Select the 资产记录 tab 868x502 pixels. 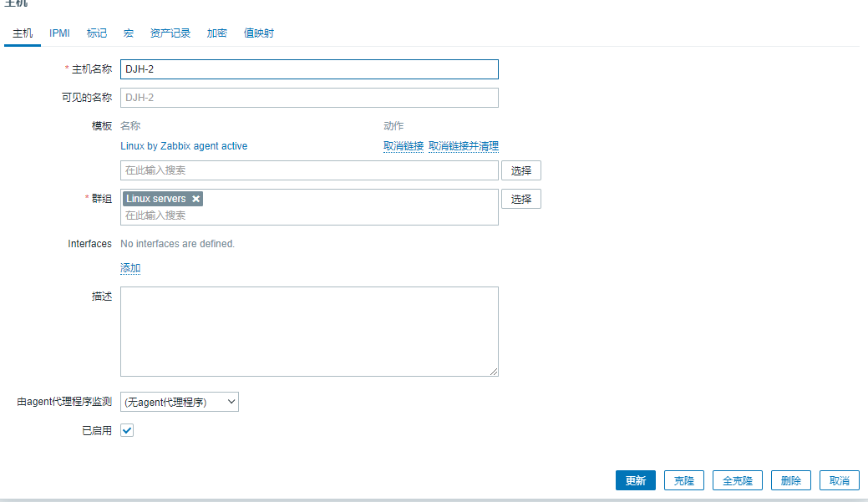pos(170,33)
